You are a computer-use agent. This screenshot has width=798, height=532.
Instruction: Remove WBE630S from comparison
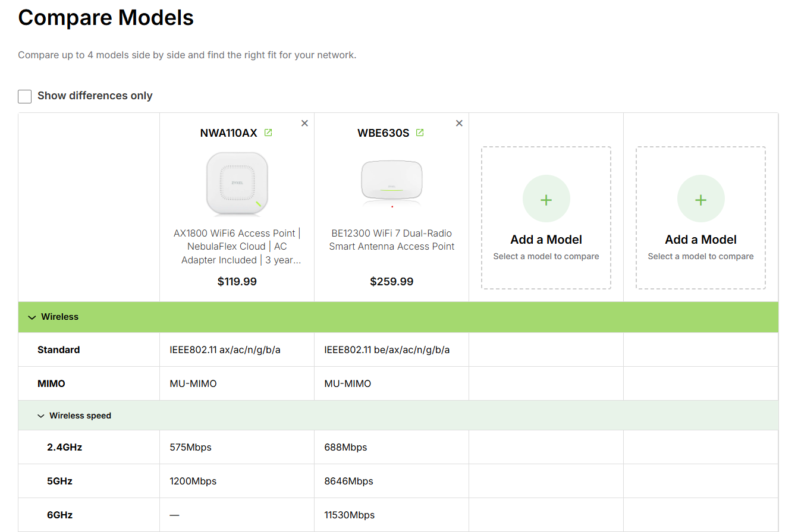(x=459, y=123)
